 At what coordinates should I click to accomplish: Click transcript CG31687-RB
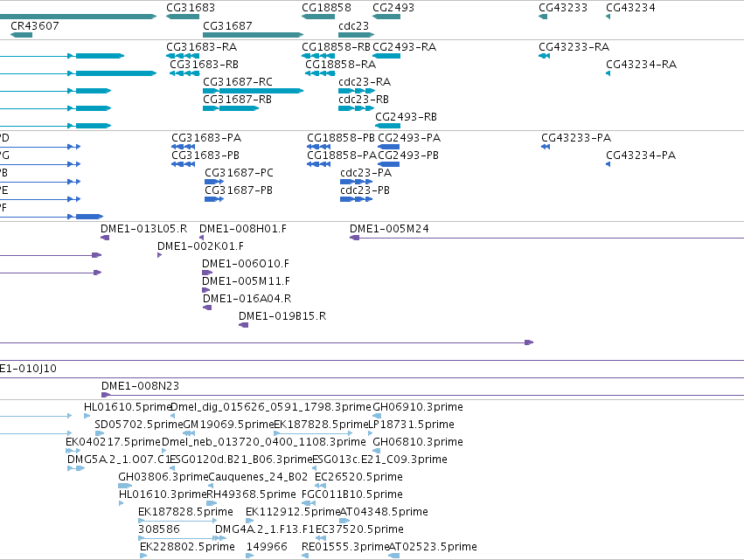coord(231,108)
